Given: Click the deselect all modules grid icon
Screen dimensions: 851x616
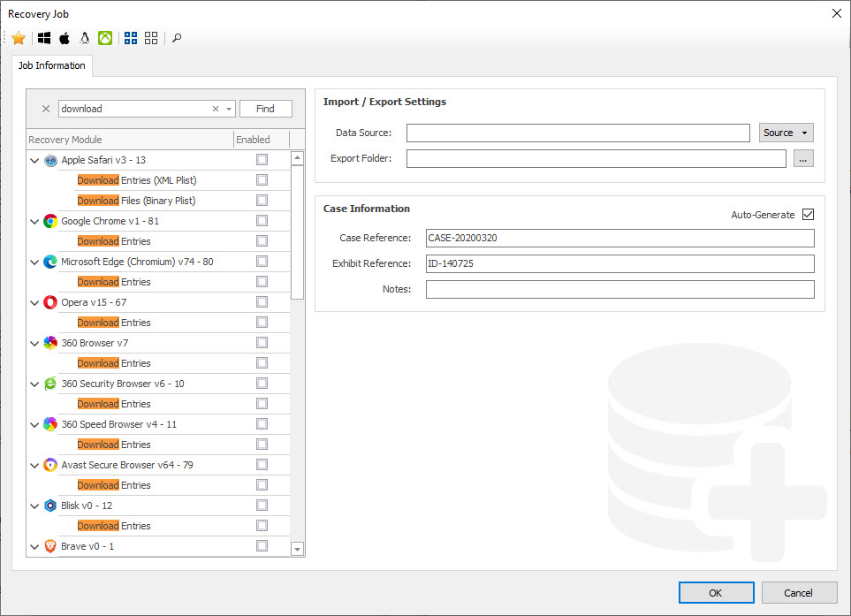Looking at the screenshot, I should (151, 38).
